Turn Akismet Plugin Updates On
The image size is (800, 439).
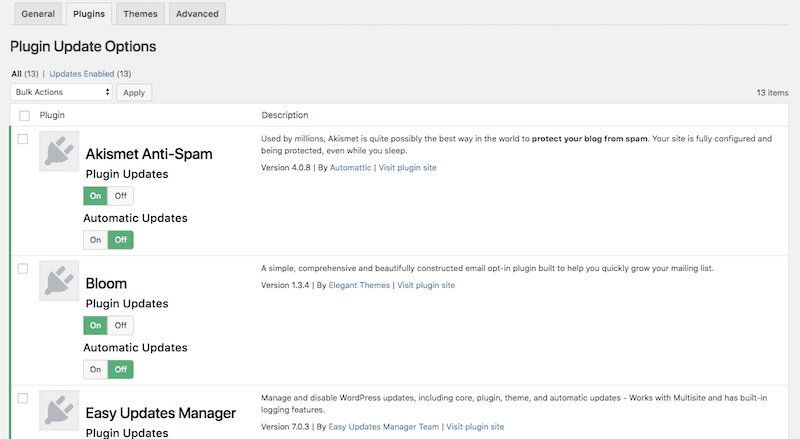(95, 196)
